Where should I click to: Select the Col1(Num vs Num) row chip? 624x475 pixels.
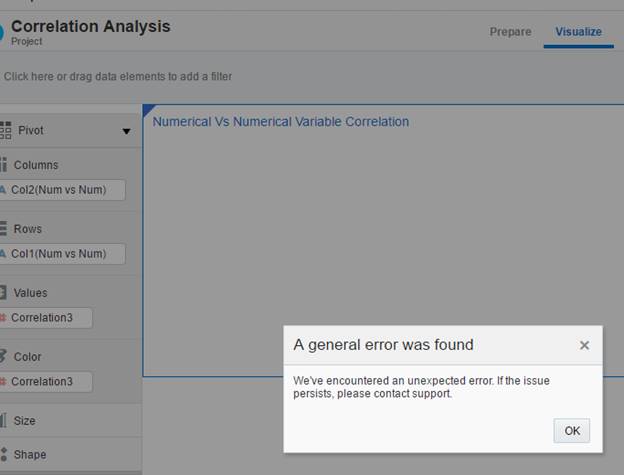(64, 254)
